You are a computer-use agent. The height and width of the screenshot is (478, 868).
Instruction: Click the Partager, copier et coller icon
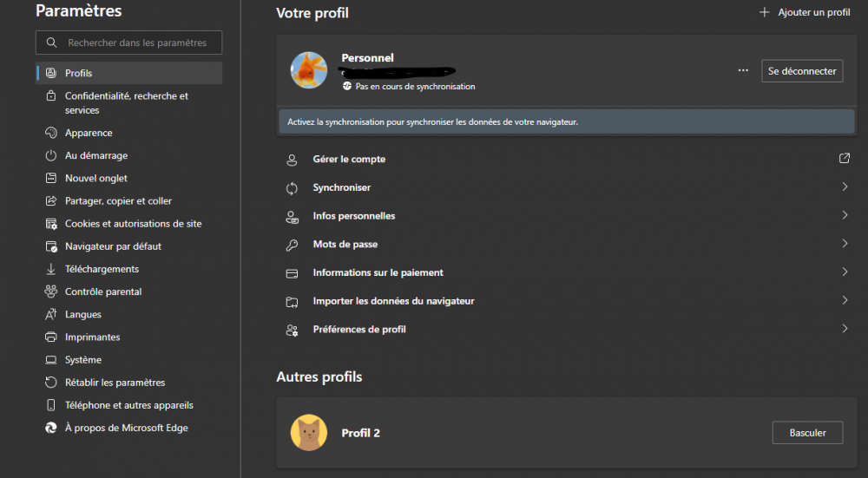click(51, 200)
